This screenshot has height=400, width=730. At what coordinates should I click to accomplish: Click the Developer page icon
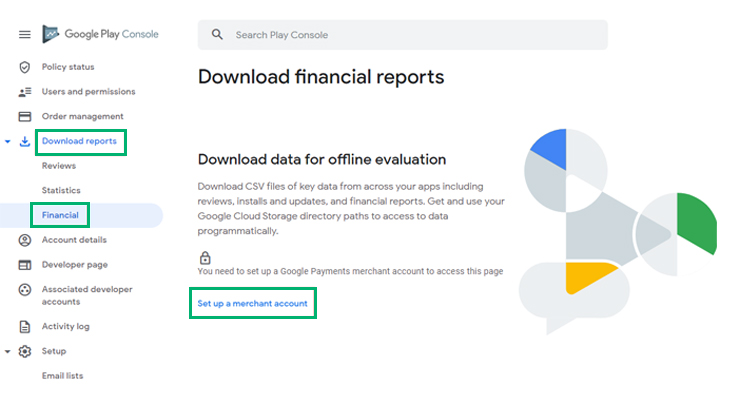click(x=25, y=265)
